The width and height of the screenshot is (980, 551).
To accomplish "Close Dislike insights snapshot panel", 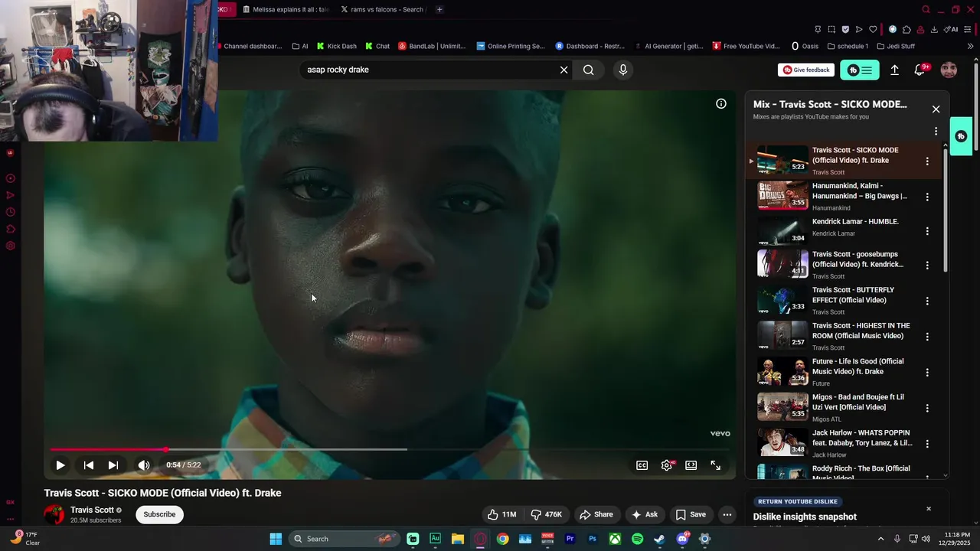I will (x=929, y=509).
